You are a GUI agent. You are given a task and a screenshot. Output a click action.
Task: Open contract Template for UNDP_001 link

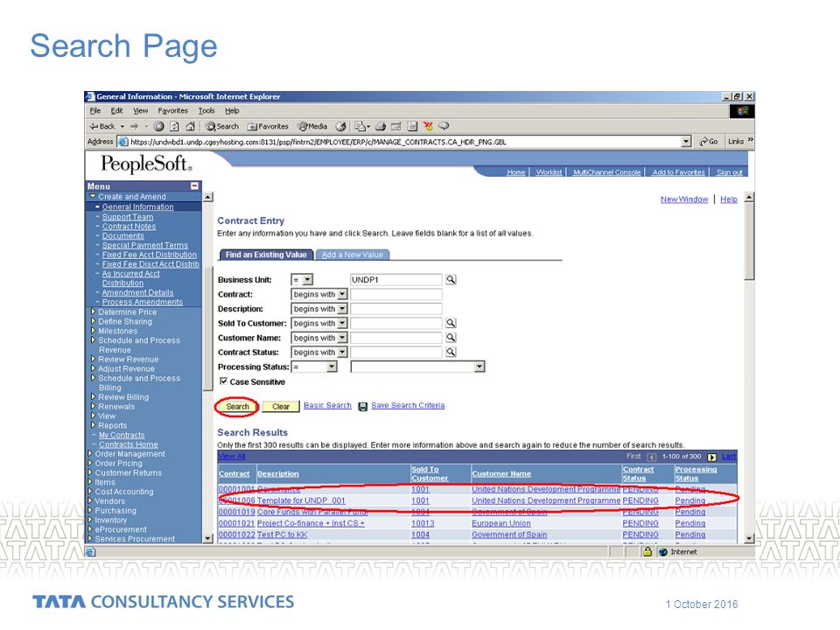(x=301, y=500)
